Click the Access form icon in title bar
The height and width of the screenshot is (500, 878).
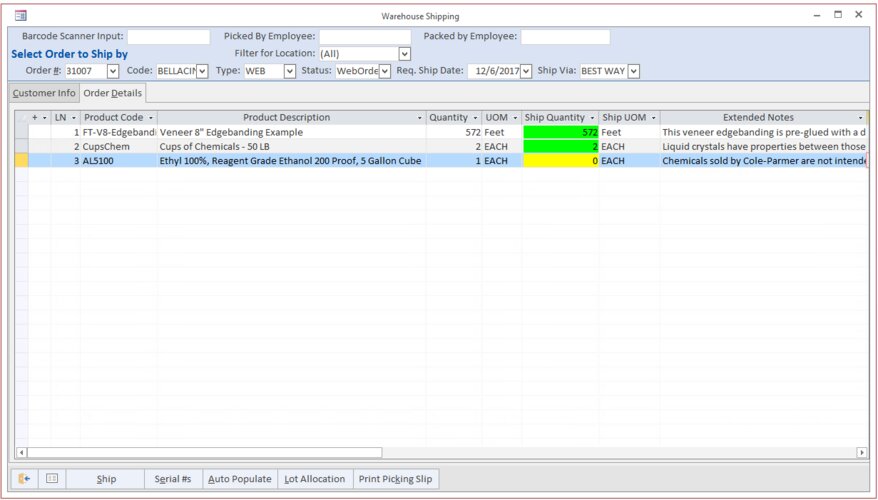(x=20, y=16)
